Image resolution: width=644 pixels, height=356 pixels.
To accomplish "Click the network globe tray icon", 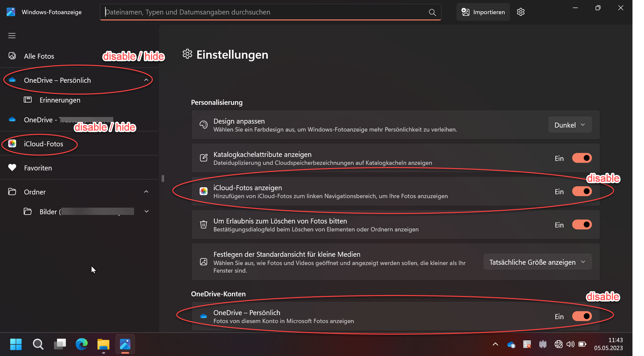I will coord(558,344).
